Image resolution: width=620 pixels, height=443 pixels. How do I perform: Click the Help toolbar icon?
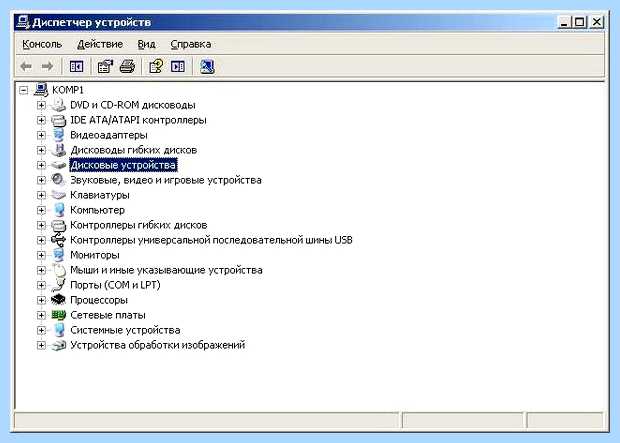(x=156, y=66)
